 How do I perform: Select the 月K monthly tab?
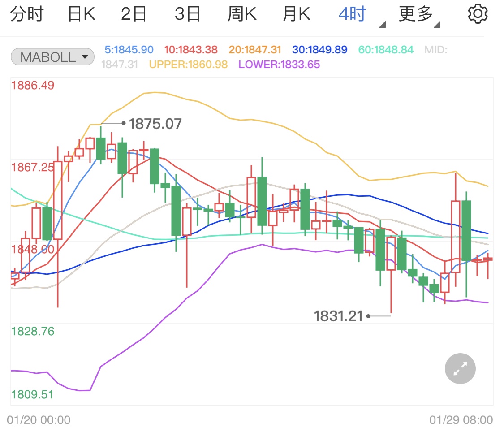click(296, 14)
